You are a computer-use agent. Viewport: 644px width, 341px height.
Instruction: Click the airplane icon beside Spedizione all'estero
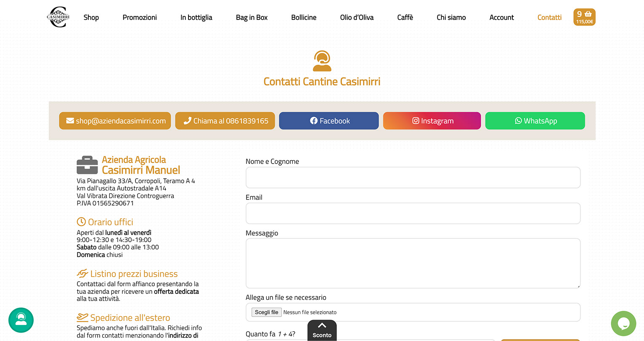pos(82,317)
